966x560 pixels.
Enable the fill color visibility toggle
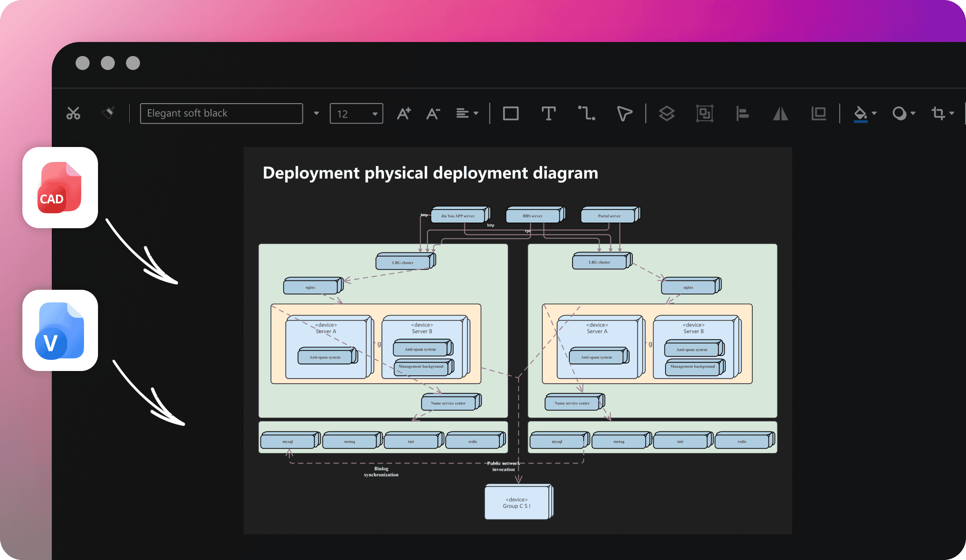click(860, 112)
